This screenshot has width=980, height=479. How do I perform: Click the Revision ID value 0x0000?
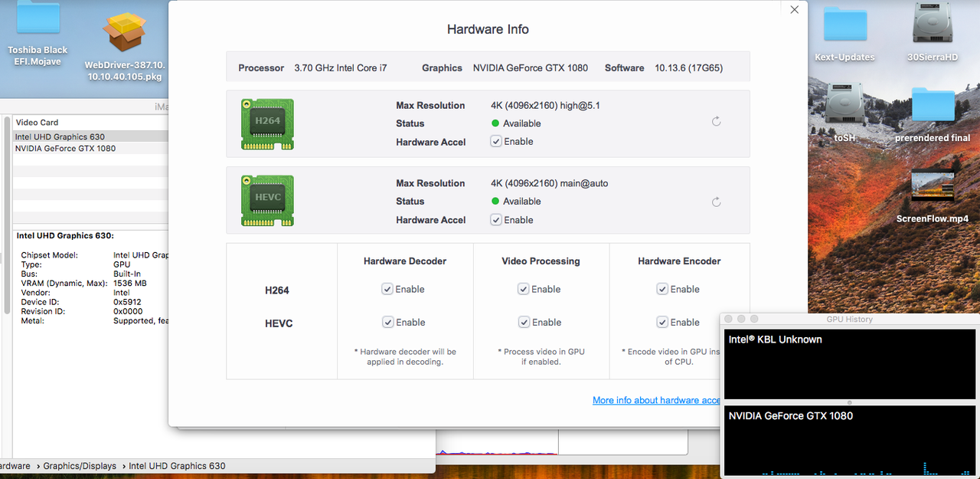[x=128, y=311]
